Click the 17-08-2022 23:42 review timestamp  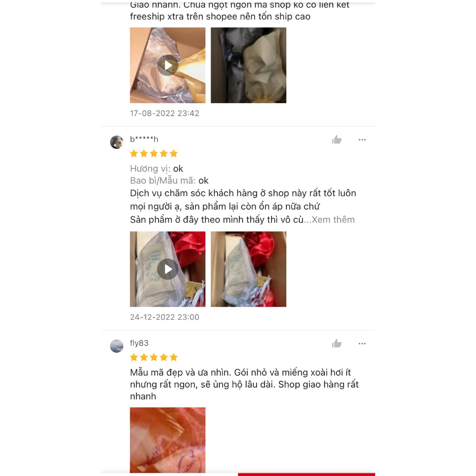(165, 113)
